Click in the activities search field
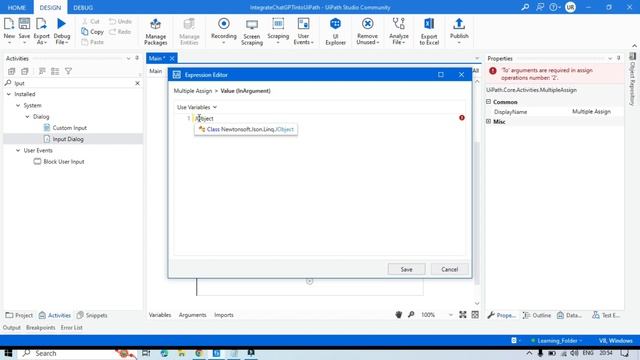 [x=73, y=83]
